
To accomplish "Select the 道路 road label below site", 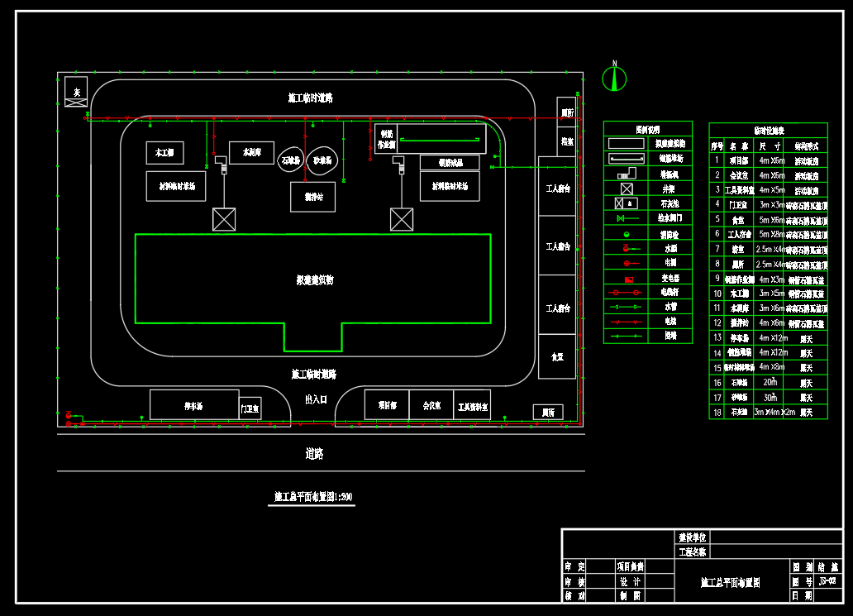I will (314, 454).
